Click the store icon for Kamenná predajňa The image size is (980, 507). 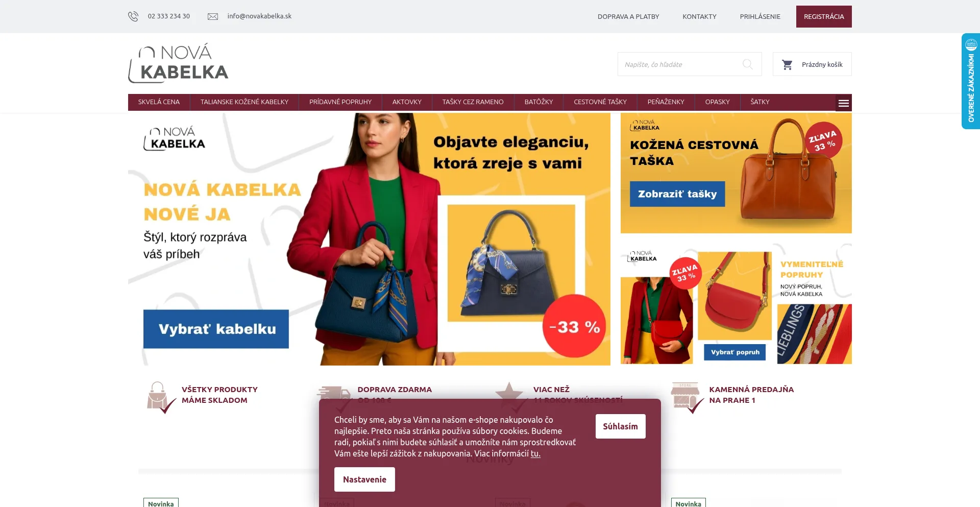[687, 398]
